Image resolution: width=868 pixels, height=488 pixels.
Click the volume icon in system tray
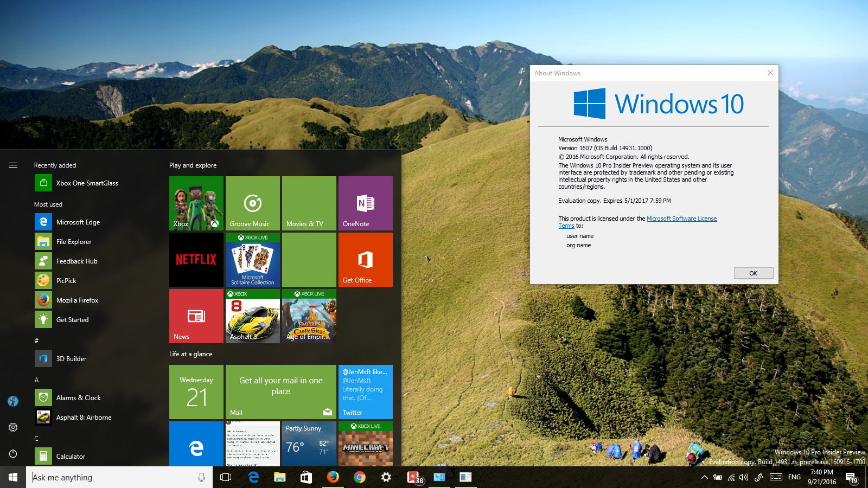pyautogui.click(x=744, y=477)
